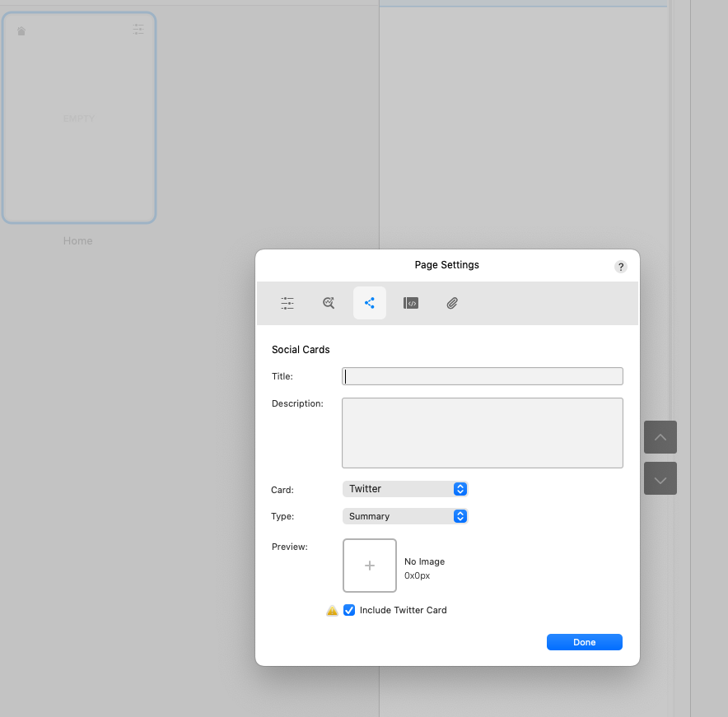Click the home icon on page thumbnail
This screenshot has height=717, width=728.
(x=21, y=31)
